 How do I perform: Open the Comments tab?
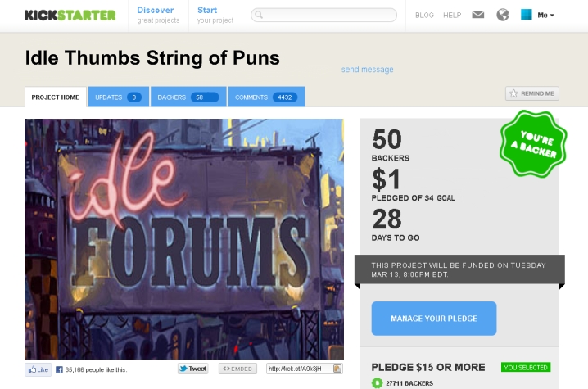(x=266, y=97)
